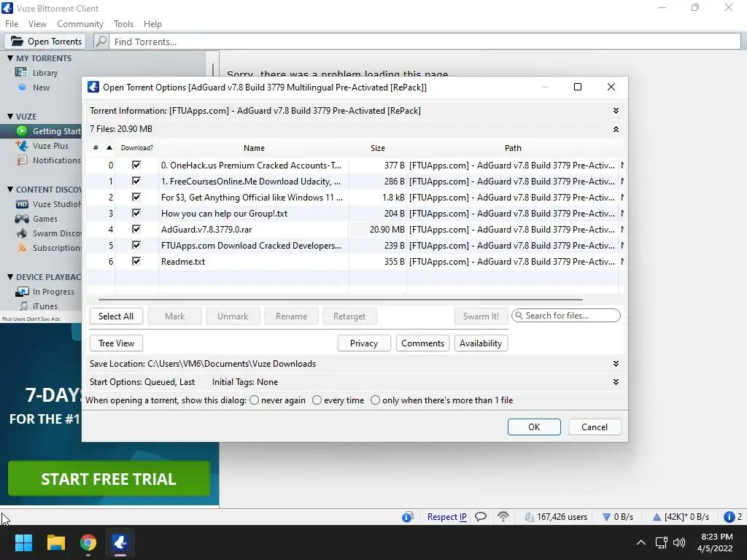
Task: Show hidden tray icons chevron
Action: coord(641,542)
